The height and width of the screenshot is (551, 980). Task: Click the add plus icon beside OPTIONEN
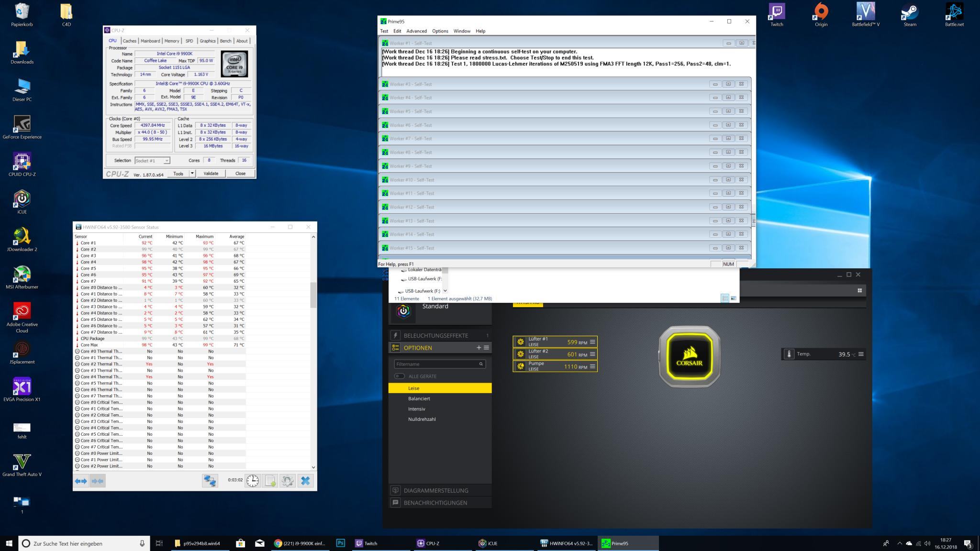pos(479,348)
